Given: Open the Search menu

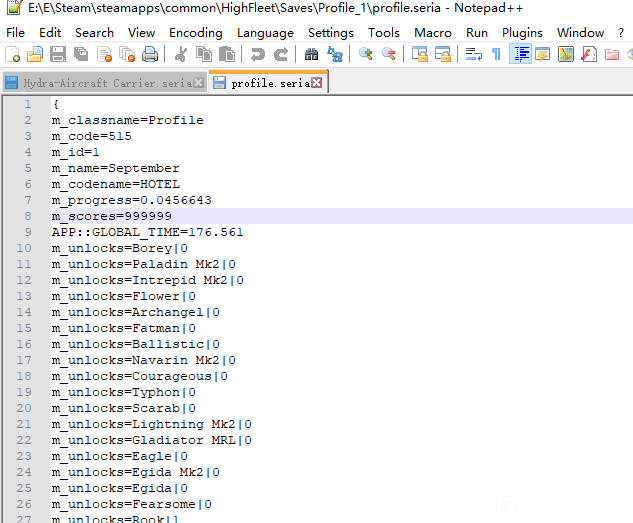Looking at the screenshot, I should (94, 33).
